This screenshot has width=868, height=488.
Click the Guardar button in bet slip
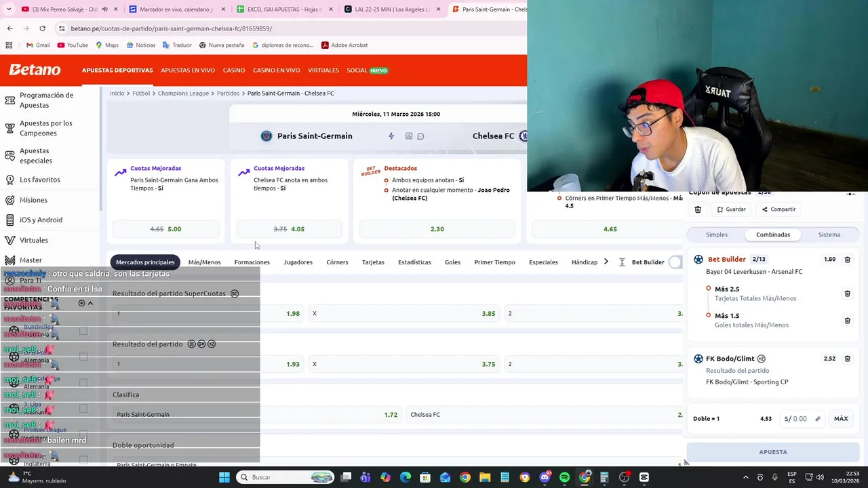click(731, 209)
